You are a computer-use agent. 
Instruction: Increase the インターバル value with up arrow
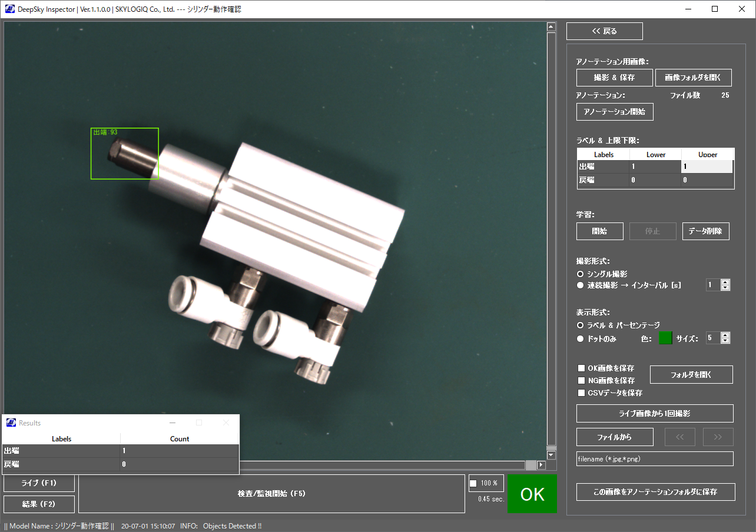725,282
